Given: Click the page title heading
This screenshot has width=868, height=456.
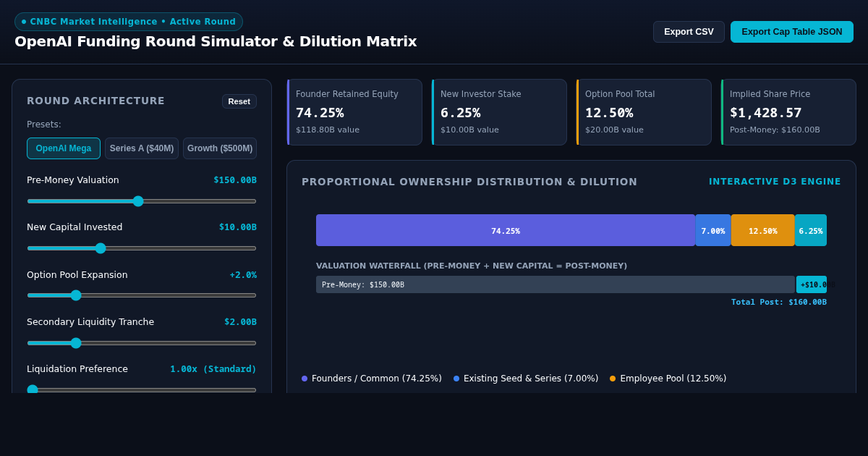Looking at the screenshot, I should coord(216,41).
